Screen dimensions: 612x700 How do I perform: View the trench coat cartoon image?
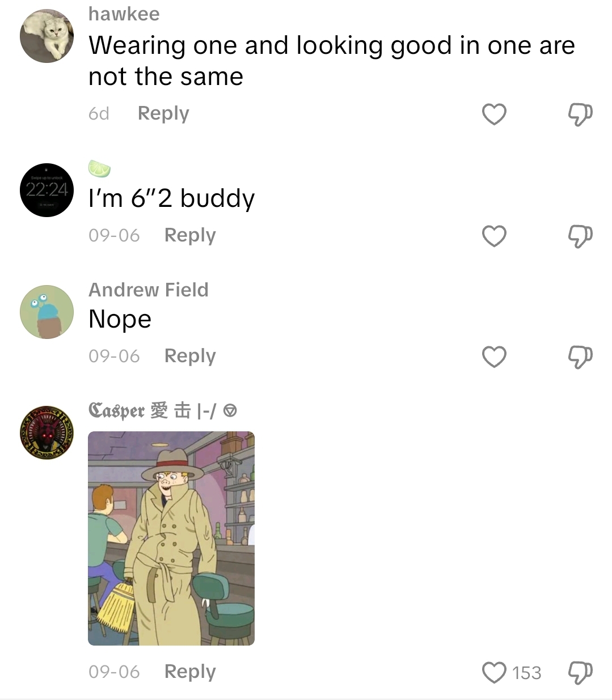(171, 538)
